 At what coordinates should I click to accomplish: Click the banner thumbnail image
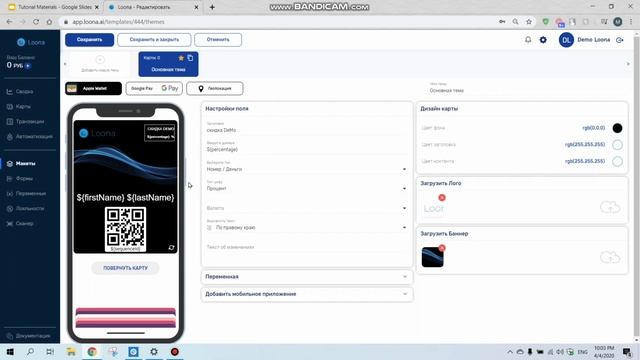[x=432, y=257]
